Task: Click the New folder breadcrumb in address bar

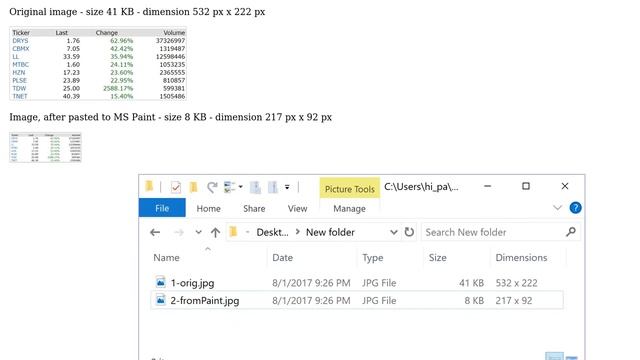Action: tap(330, 232)
